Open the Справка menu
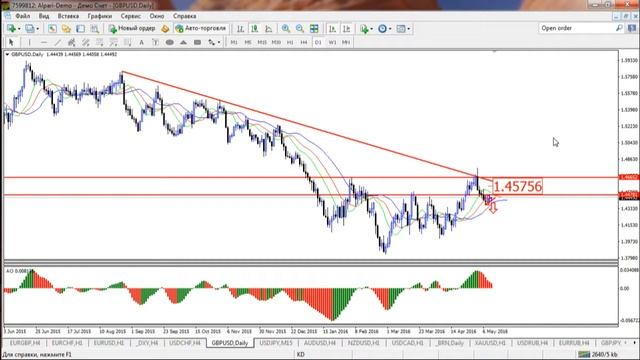Image resolution: width=640 pixels, height=360 pixels. click(x=184, y=16)
